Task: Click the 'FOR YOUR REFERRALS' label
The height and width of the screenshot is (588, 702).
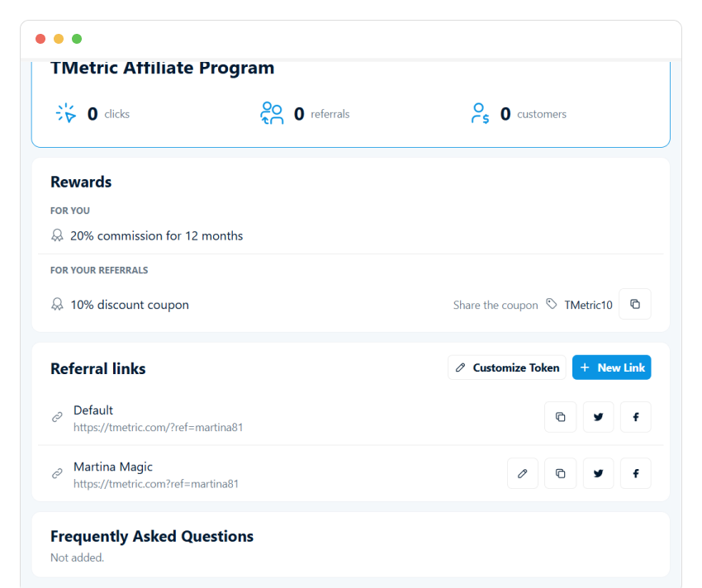Action: point(99,270)
